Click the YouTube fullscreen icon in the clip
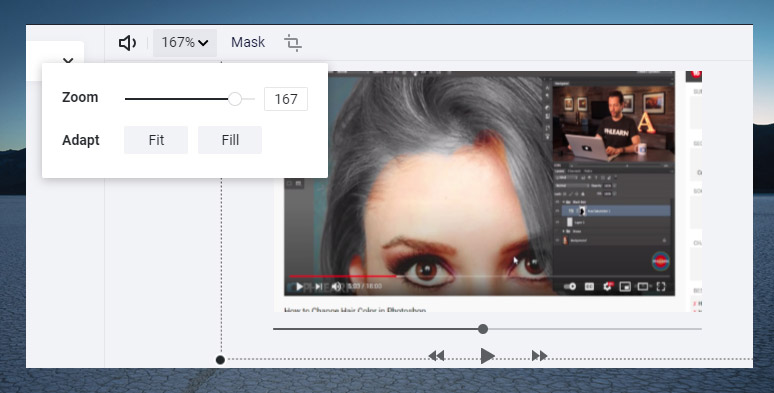 (x=661, y=286)
